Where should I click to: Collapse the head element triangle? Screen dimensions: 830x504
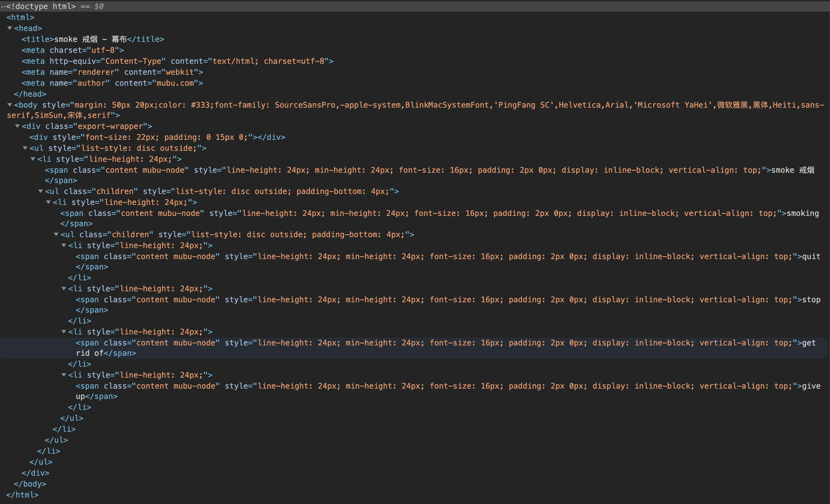pyautogui.click(x=10, y=28)
